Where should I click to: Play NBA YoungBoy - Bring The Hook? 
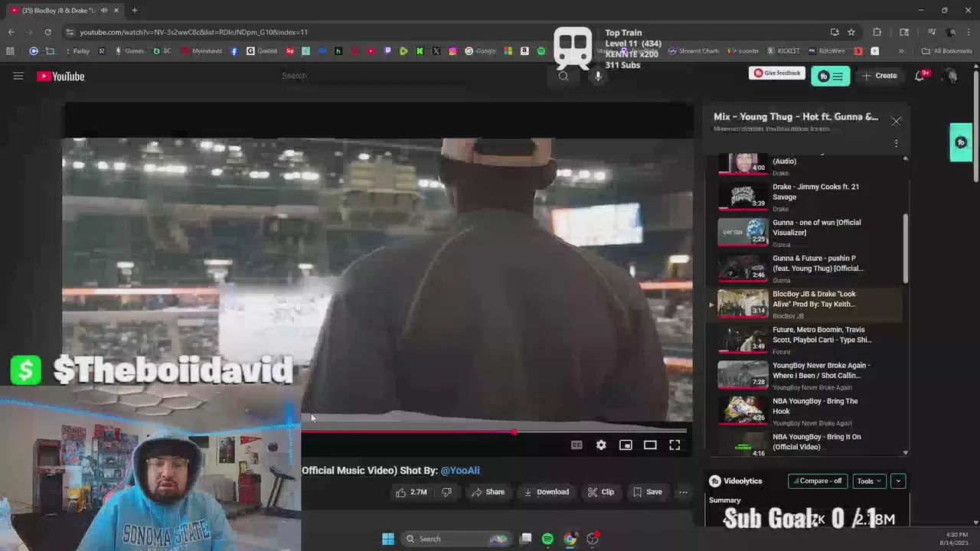tap(810, 411)
